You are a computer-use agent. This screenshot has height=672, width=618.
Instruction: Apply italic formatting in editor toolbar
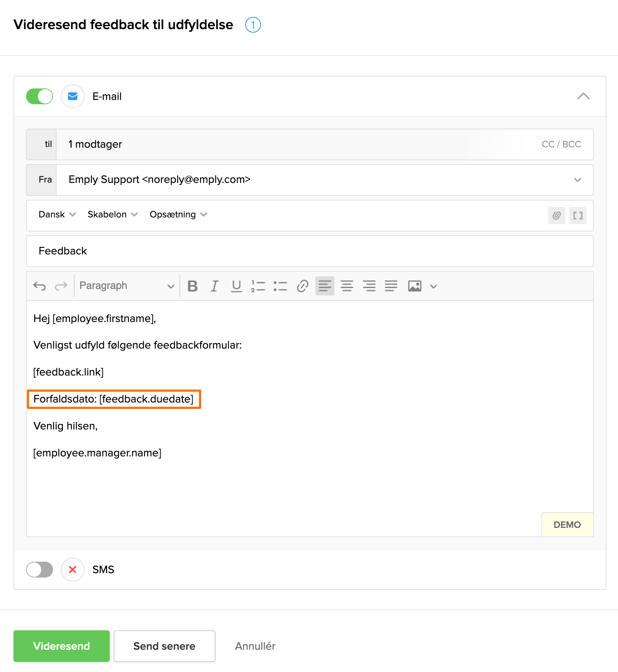(215, 286)
